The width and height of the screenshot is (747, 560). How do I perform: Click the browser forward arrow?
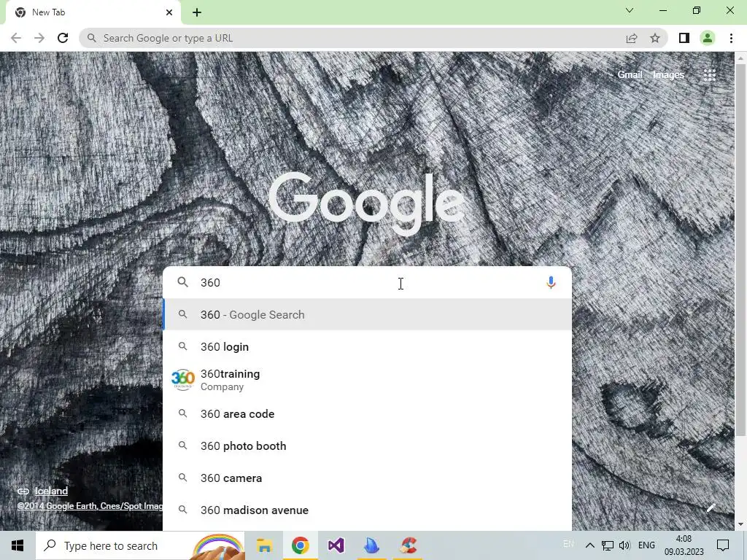tap(39, 38)
